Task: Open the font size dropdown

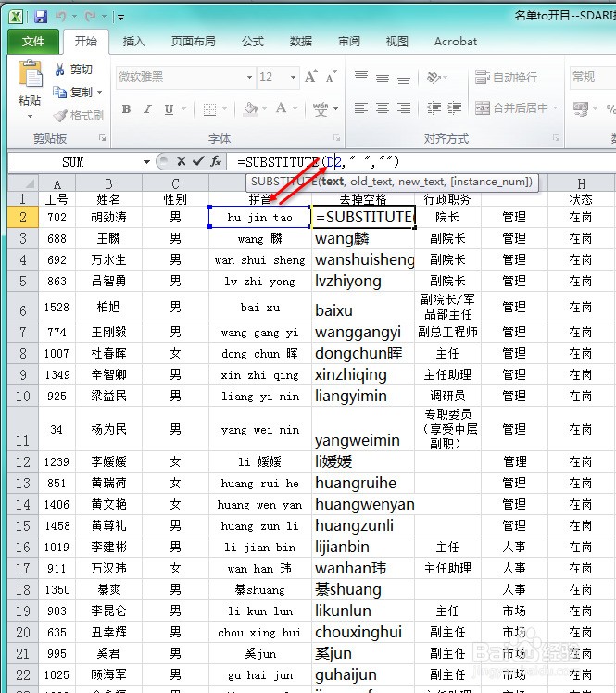Action: (x=293, y=77)
